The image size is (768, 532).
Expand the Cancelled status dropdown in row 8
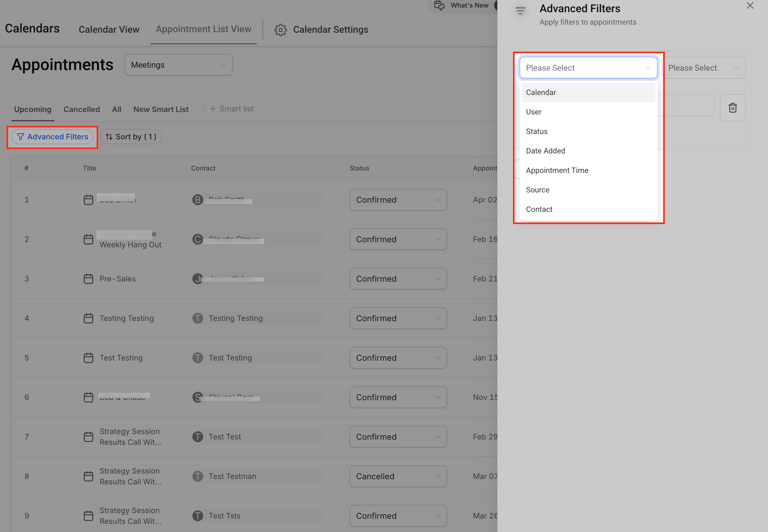398,476
